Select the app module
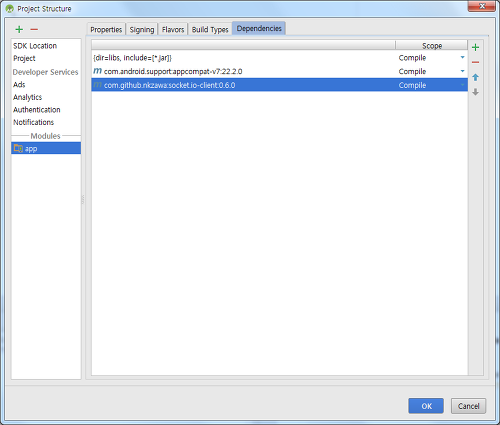Screen dimensions: 500x425 pos(46,148)
